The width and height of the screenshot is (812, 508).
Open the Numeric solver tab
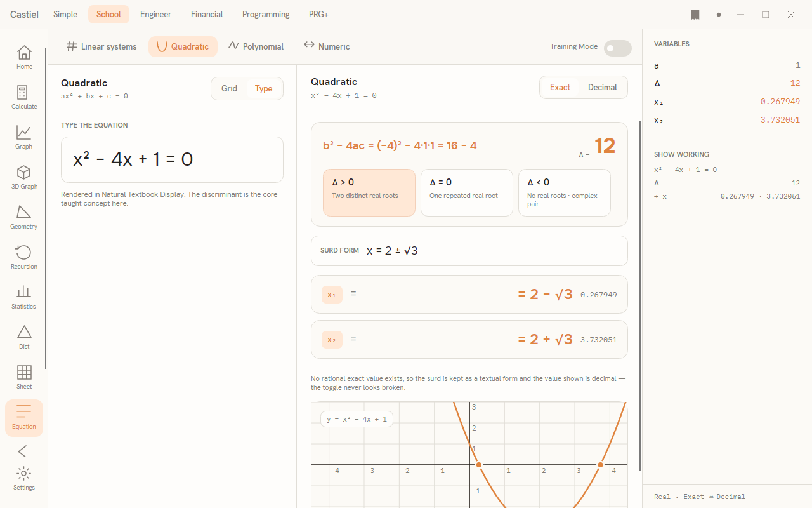coord(327,46)
